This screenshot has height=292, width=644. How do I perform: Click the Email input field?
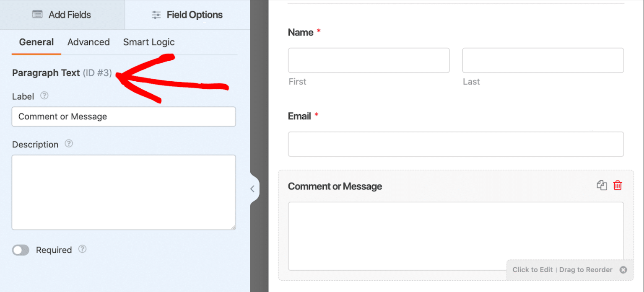point(456,144)
